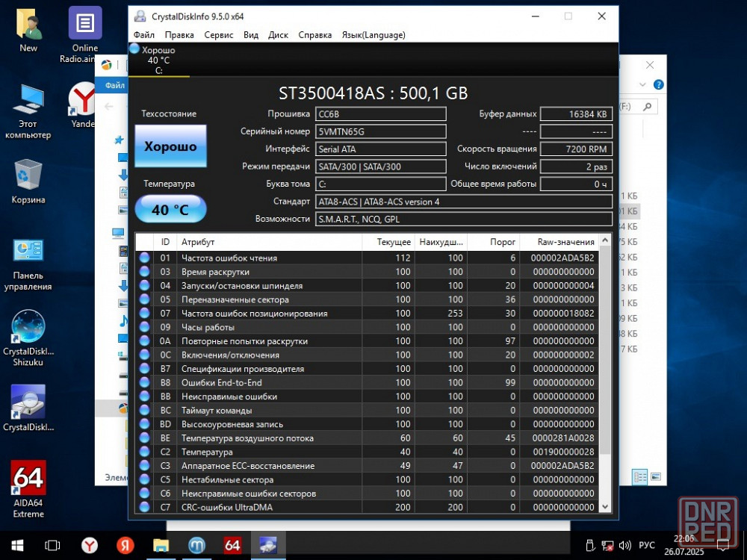Click the attribute list vertical scrollbar thumb
The image size is (747, 560).
(605, 350)
